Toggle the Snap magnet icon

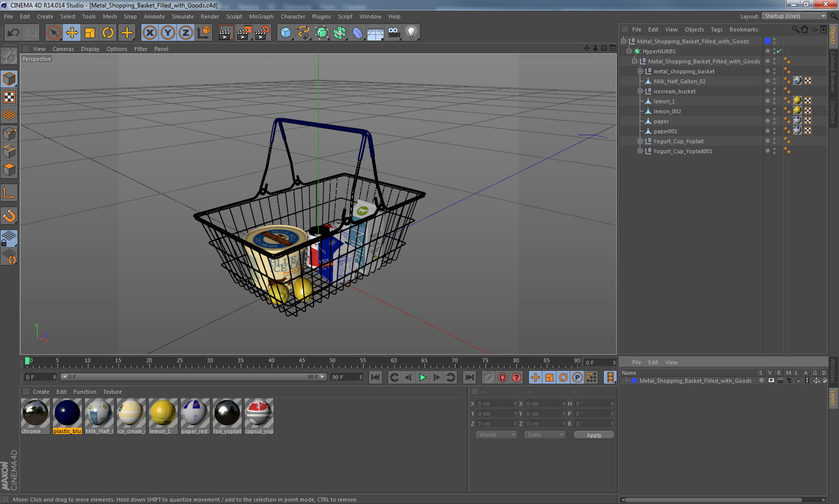point(9,216)
